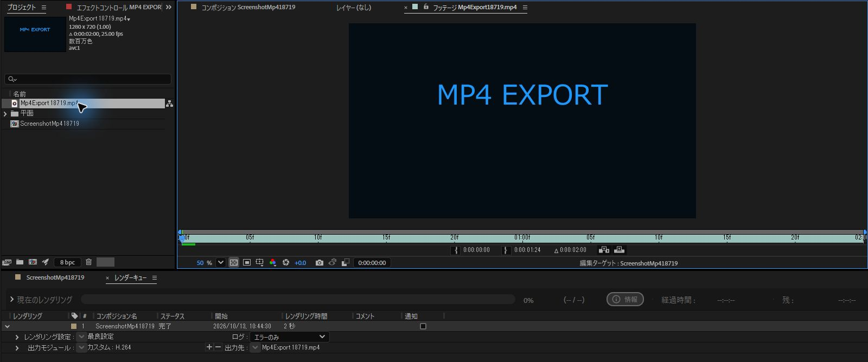
Task: Open project settings rocket icon
Action: pyautogui.click(x=46, y=262)
